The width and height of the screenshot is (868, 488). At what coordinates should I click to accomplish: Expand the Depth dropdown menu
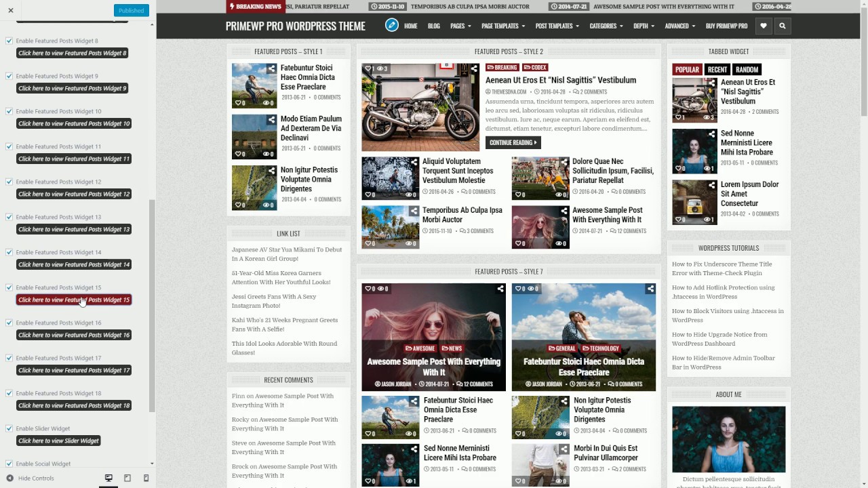pos(644,26)
